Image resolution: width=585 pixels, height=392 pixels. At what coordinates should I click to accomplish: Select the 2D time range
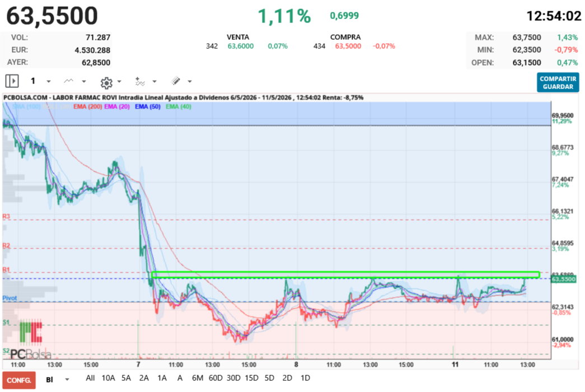(287, 378)
